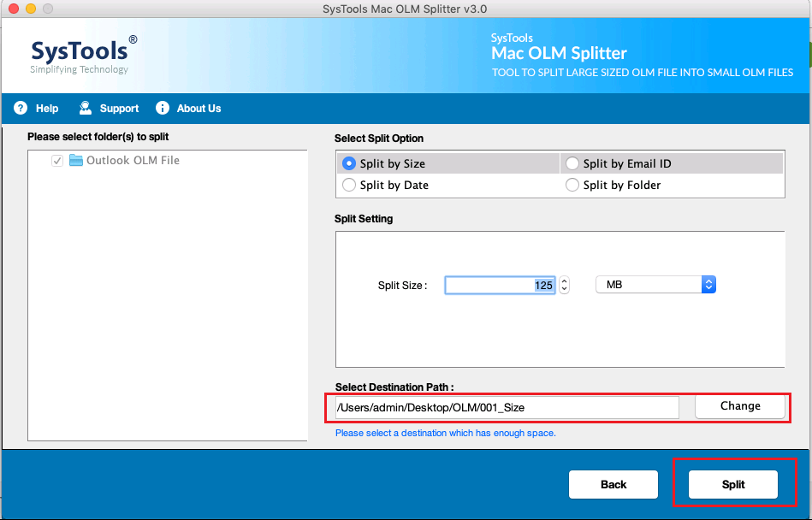The height and width of the screenshot is (520, 812).
Task: Select Split by Date radio button
Action: pos(349,185)
